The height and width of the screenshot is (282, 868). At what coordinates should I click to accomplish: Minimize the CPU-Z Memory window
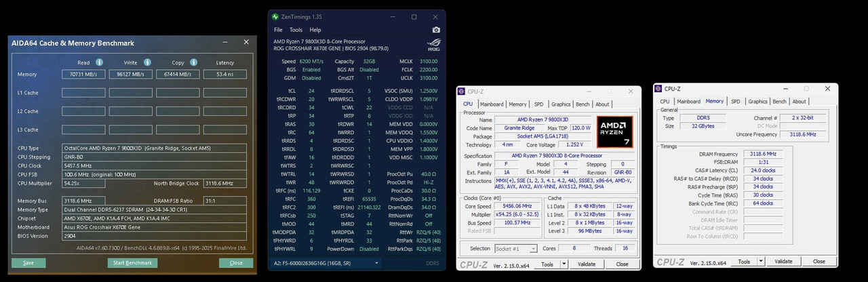787,89
